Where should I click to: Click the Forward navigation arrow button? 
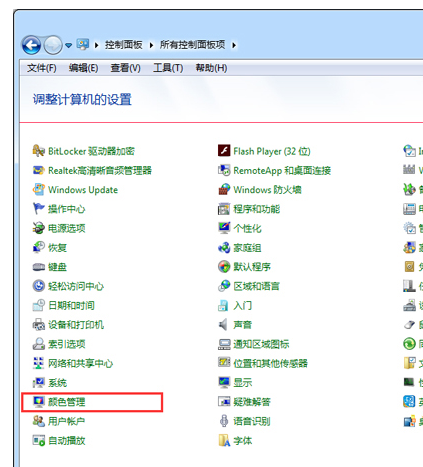pos(53,45)
